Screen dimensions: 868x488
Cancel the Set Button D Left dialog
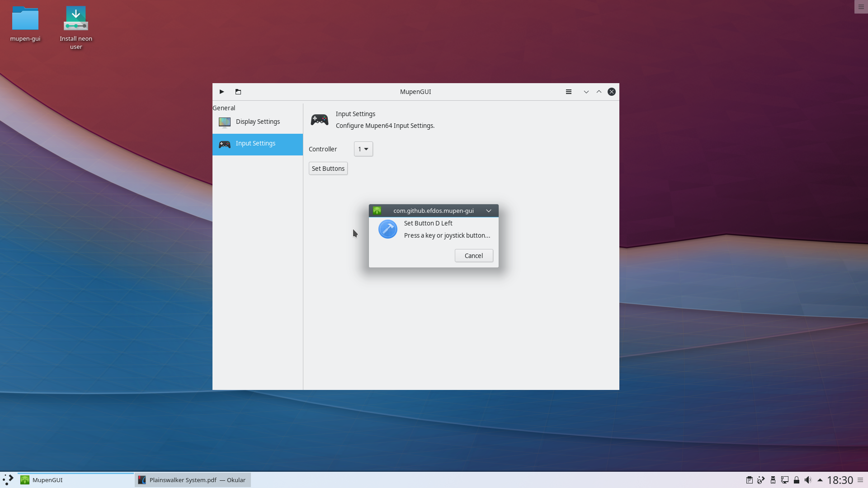click(473, 256)
